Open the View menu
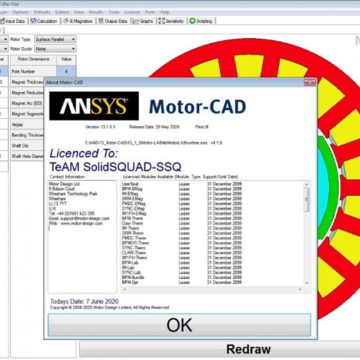This screenshot has width=360, height=360. (79, 12)
